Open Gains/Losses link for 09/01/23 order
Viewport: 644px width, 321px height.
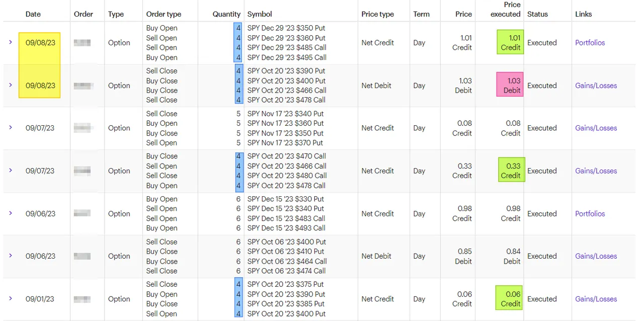[x=596, y=299]
